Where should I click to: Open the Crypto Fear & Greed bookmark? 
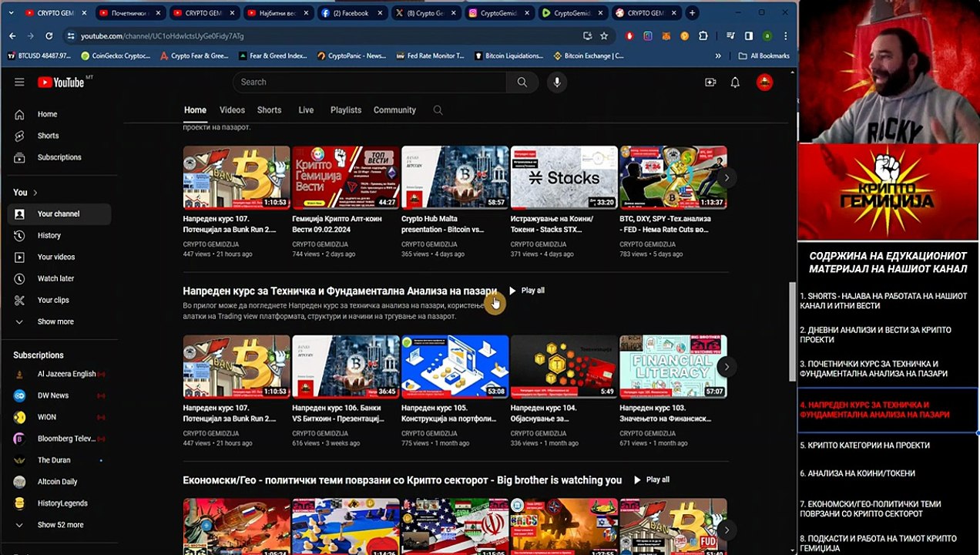click(x=194, y=56)
